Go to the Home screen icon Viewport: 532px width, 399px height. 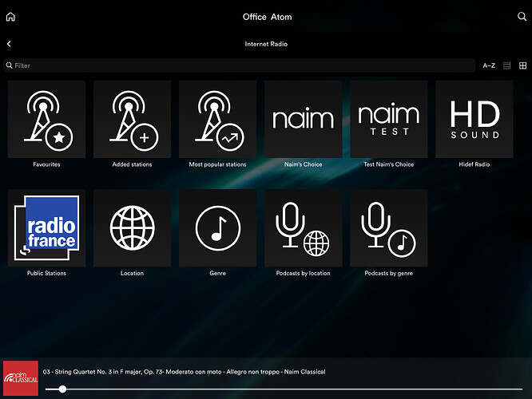pos(10,17)
